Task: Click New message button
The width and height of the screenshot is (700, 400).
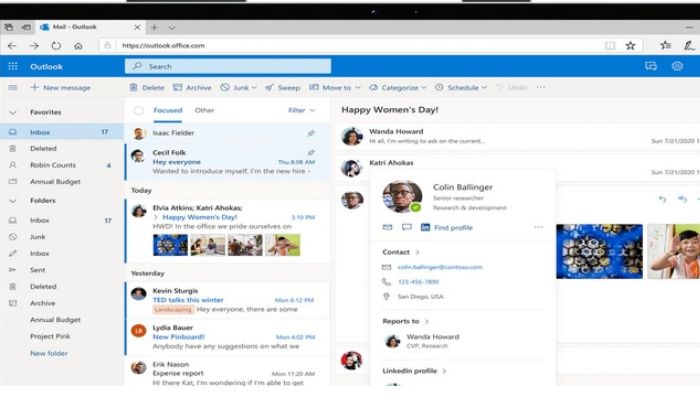Action: tap(60, 88)
